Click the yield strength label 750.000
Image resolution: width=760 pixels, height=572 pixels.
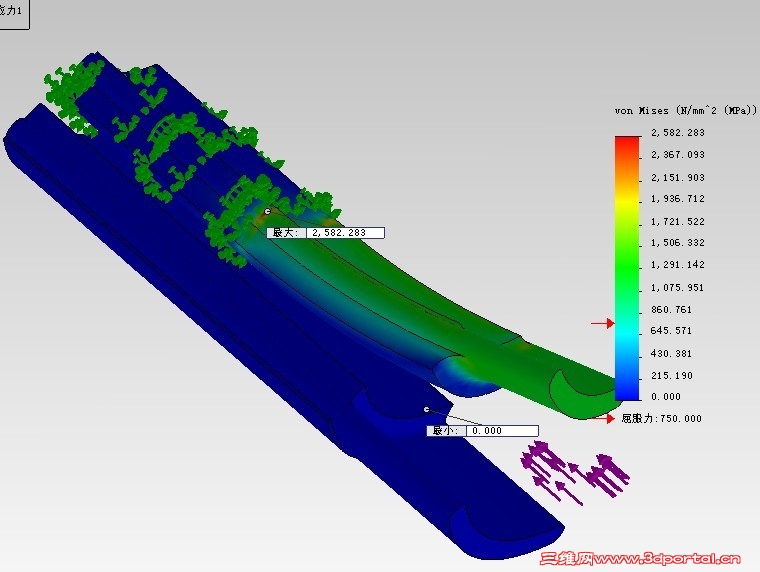pyautogui.click(x=662, y=418)
